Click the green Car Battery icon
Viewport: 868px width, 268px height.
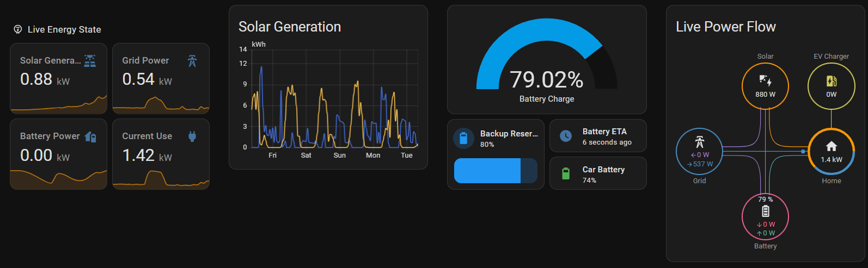566,173
